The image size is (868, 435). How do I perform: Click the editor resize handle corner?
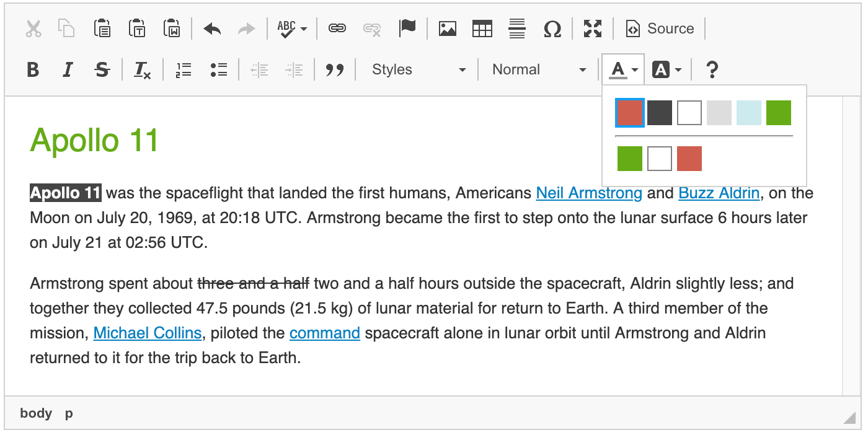tap(849, 418)
